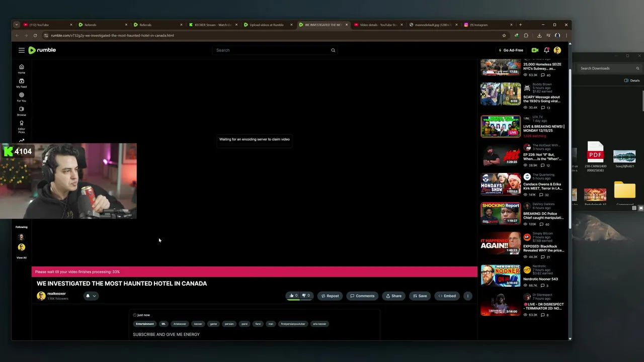The width and height of the screenshot is (644, 362).
Task: Click the realkeoxer channel avatar
Action: point(41,296)
